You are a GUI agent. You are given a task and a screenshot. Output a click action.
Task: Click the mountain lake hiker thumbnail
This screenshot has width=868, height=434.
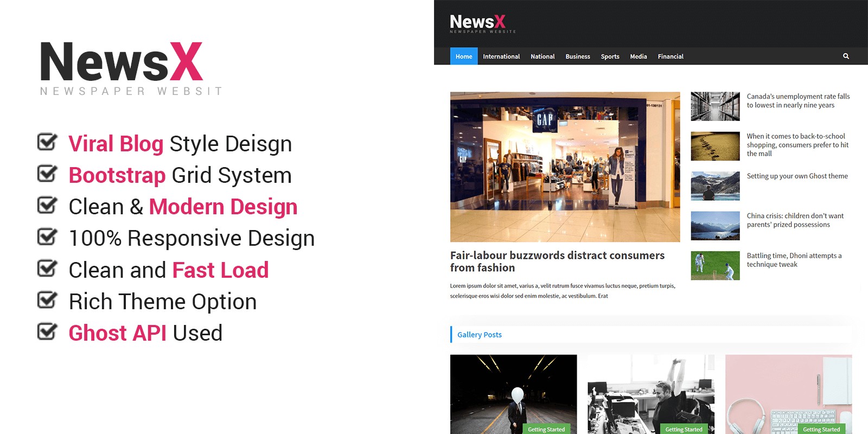pos(715,186)
